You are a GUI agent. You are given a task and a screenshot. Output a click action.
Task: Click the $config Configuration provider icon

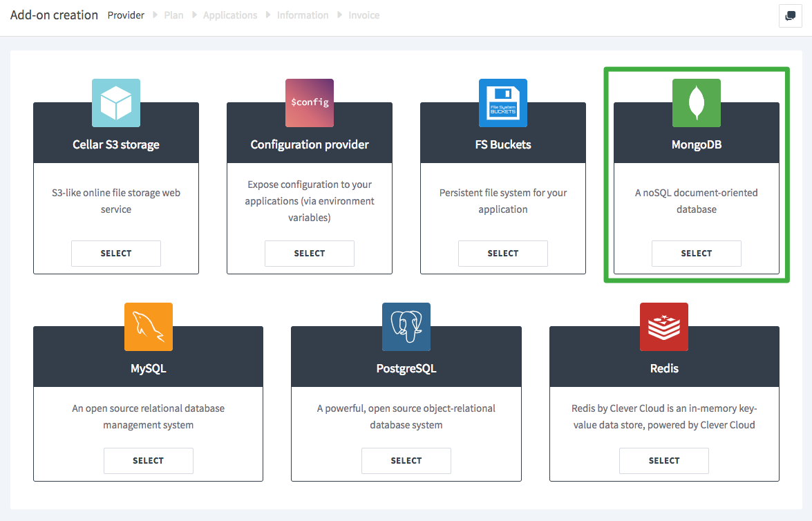[x=310, y=102]
